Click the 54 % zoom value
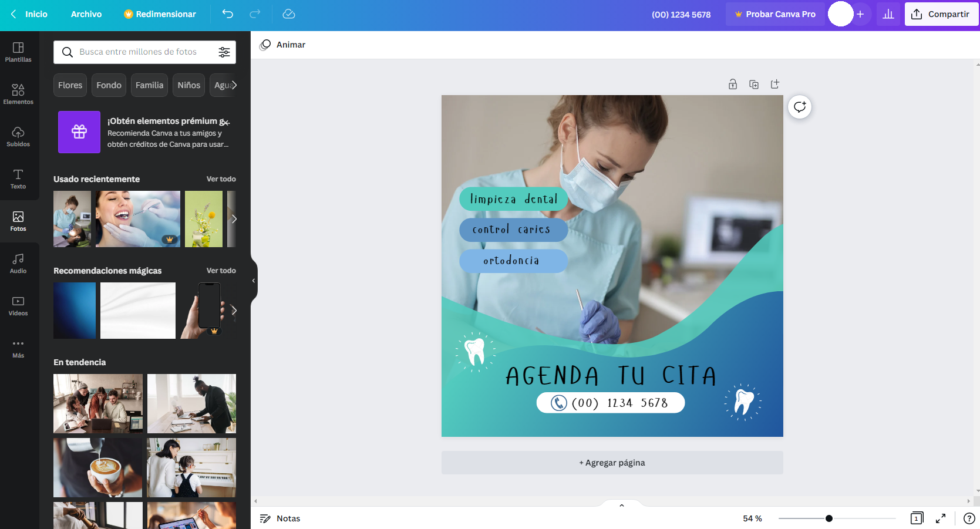 pyautogui.click(x=752, y=518)
